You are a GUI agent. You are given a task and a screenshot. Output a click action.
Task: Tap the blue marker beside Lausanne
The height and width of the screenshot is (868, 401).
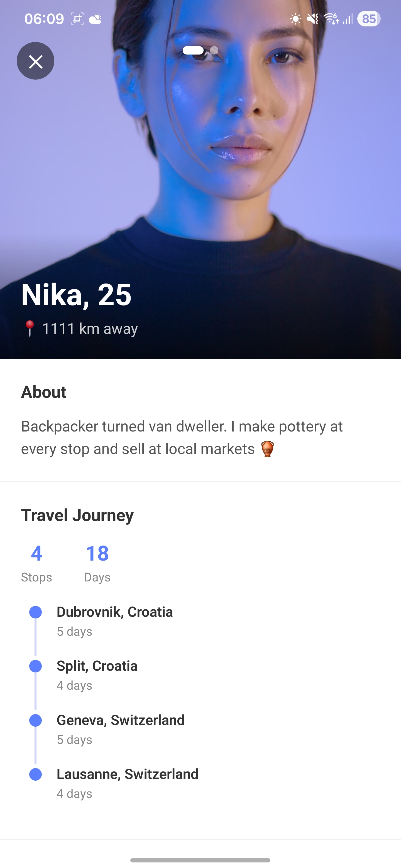(35, 774)
